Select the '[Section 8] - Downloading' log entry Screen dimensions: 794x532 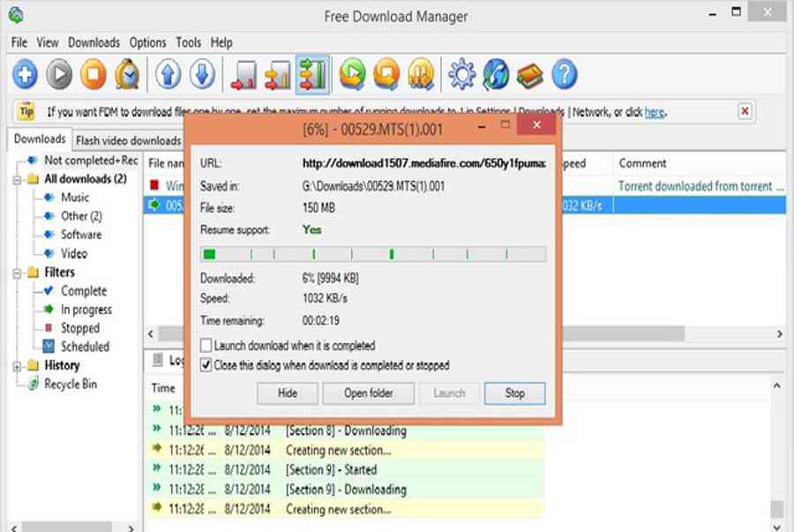(346, 431)
